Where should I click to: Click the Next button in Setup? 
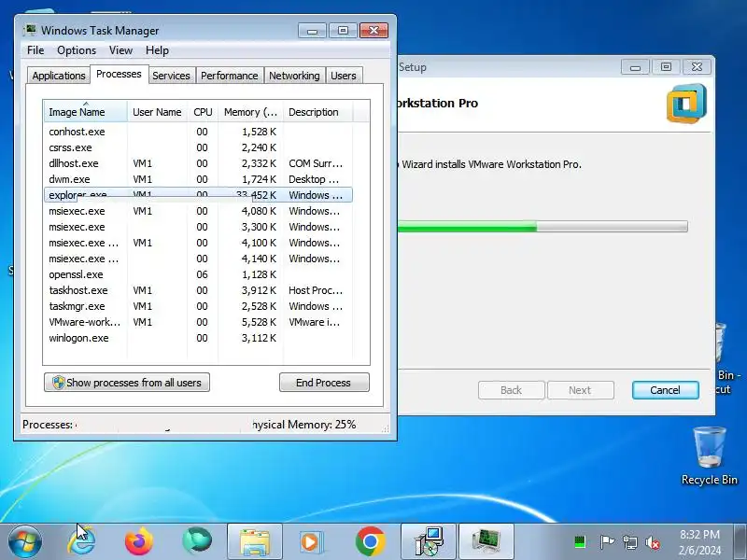(x=580, y=390)
